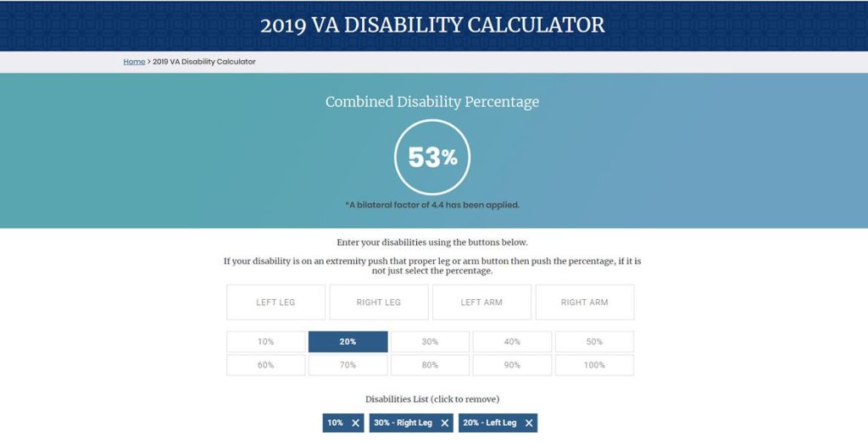The height and width of the screenshot is (443, 868).
Task: Pick the 30% percentage button
Action: (x=430, y=342)
